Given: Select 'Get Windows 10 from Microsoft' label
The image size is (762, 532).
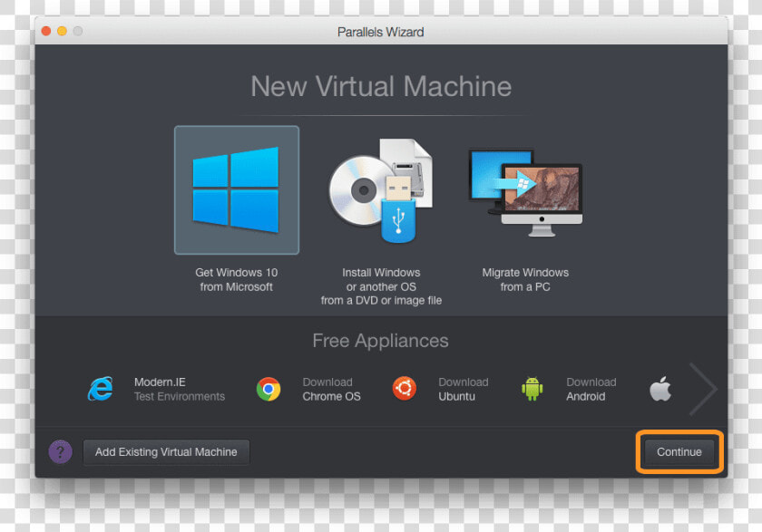Looking at the screenshot, I should click(237, 279).
